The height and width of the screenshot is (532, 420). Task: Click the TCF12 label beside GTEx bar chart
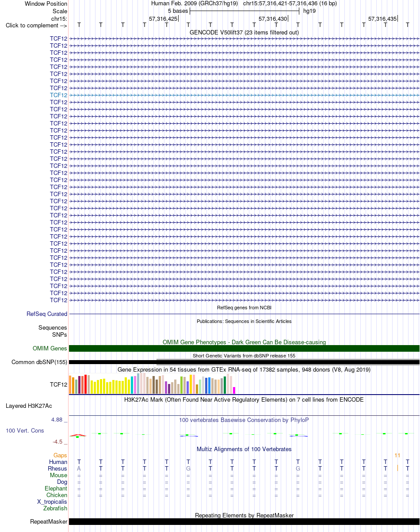point(59,384)
